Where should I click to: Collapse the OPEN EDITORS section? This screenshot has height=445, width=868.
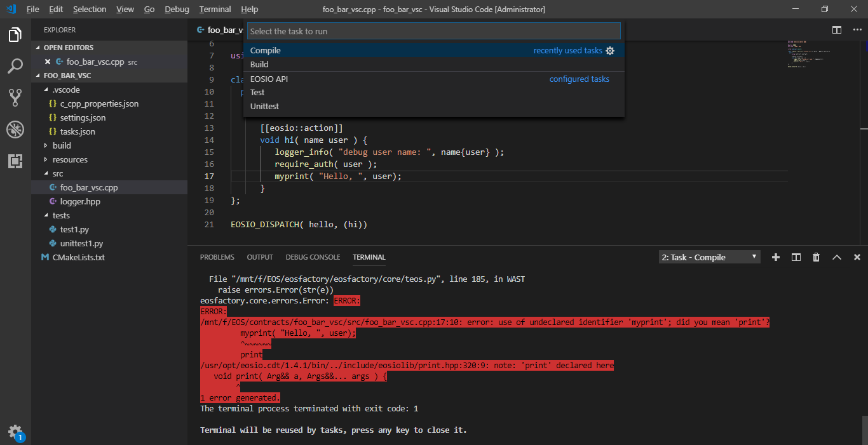pos(109,48)
